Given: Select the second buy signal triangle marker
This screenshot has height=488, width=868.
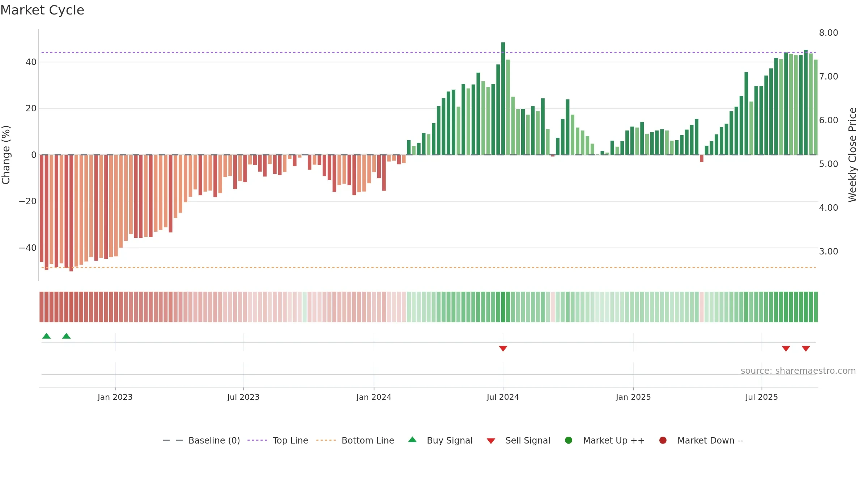Looking at the screenshot, I should [66, 336].
